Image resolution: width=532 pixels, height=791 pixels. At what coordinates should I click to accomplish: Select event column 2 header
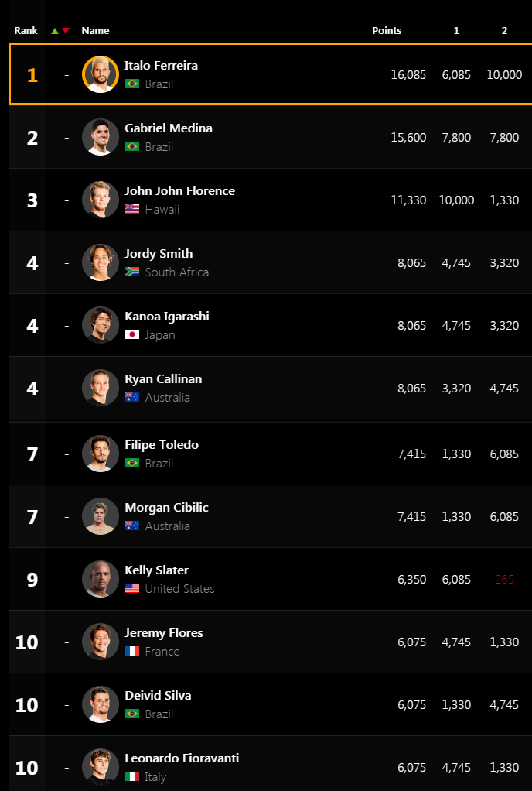click(x=504, y=30)
